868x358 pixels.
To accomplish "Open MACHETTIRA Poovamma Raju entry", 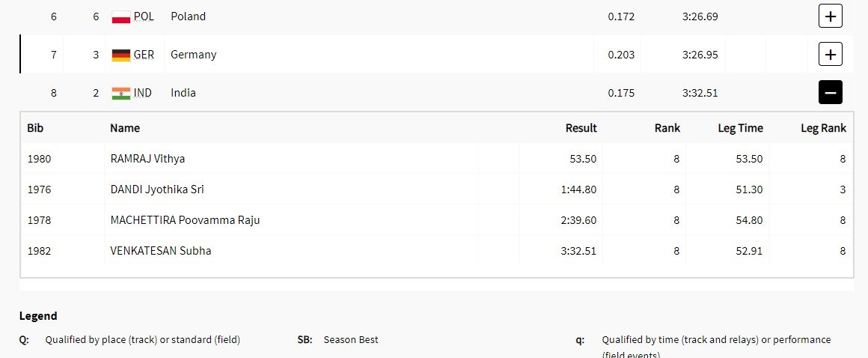I will click(185, 220).
